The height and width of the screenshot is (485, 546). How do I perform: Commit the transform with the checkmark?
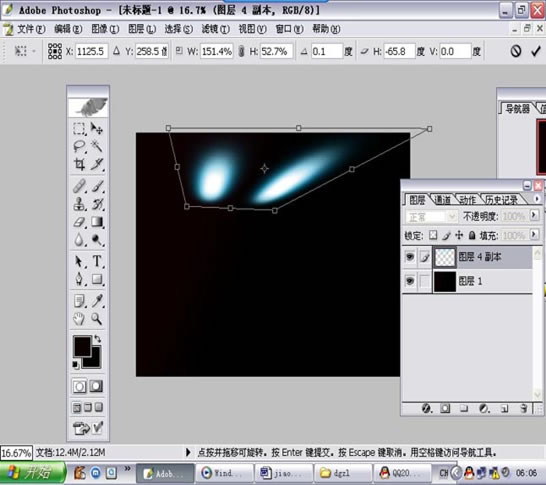pyautogui.click(x=535, y=52)
